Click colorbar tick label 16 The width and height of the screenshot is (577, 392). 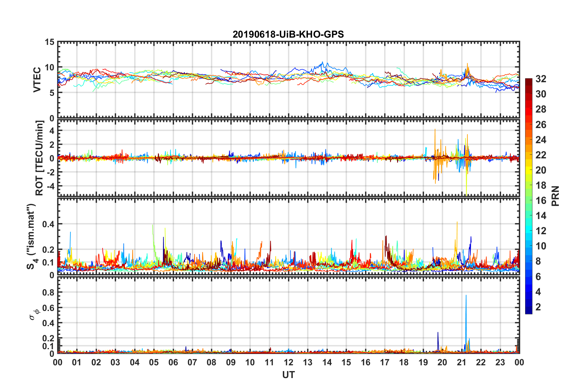pyautogui.click(x=541, y=201)
